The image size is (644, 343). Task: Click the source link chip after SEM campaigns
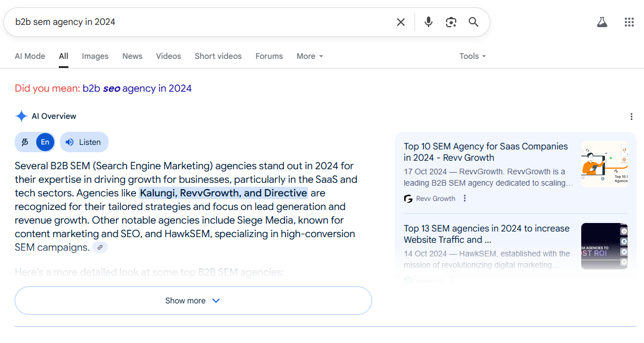100,247
